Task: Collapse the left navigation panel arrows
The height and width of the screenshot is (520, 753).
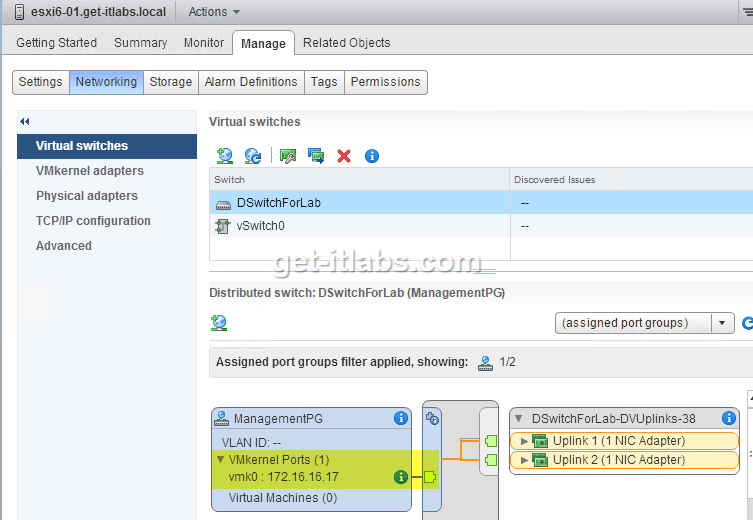Action: point(25,121)
